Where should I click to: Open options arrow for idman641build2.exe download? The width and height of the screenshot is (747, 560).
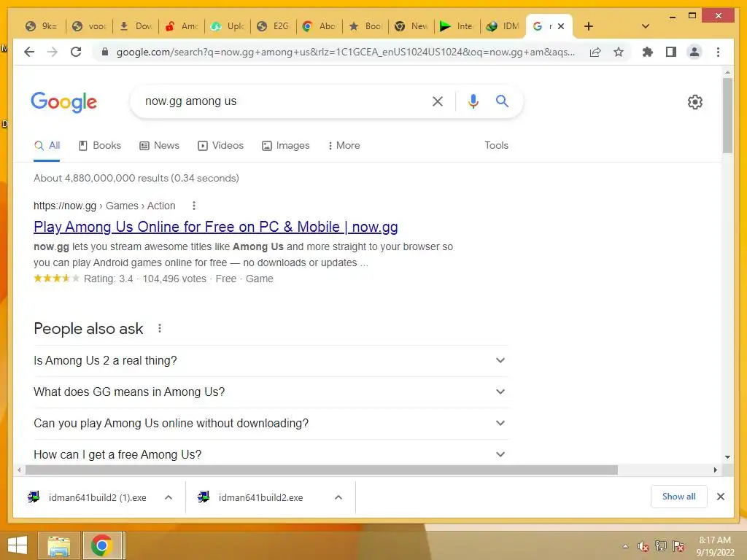338,497
